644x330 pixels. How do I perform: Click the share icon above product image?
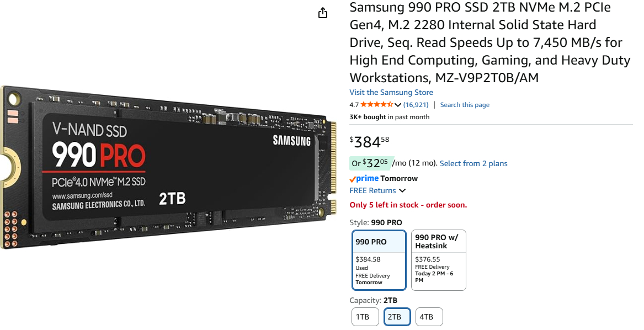point(323,13)
